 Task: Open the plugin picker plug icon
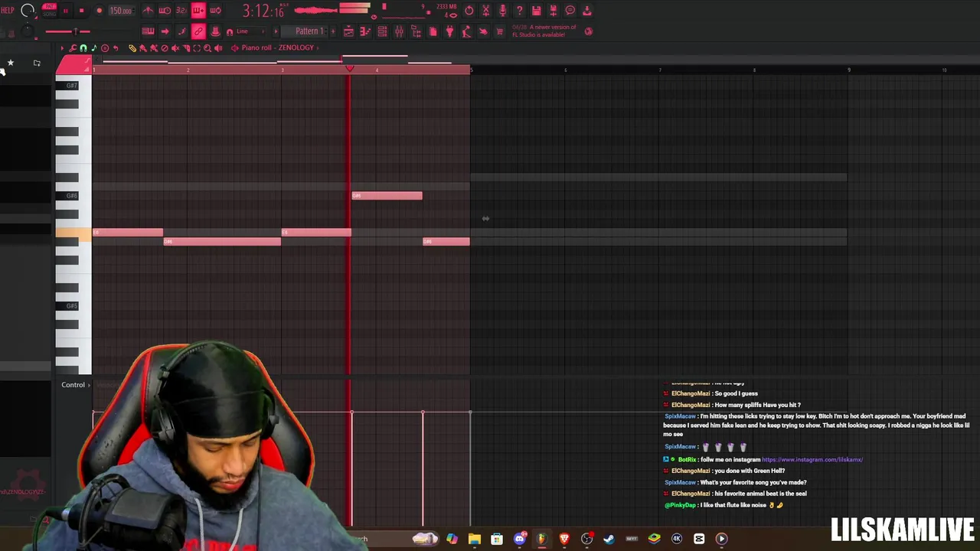[x=449, y=31]
